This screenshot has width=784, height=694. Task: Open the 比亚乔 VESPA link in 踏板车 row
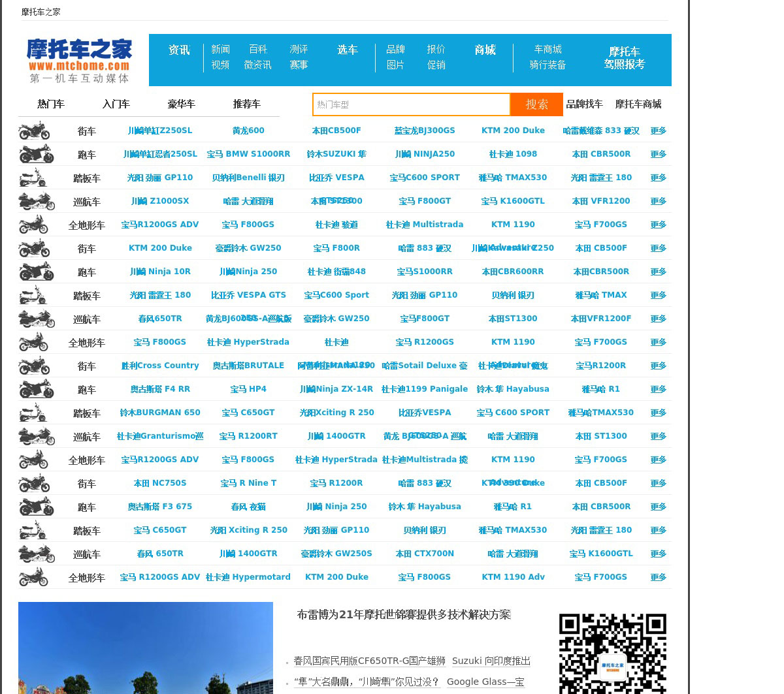336,178
